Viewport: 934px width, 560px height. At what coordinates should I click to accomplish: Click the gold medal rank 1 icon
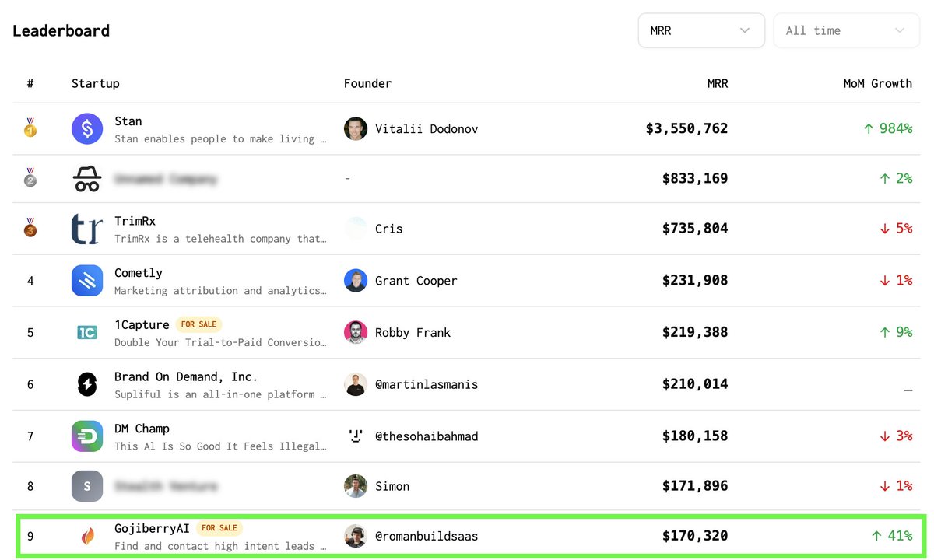(30, 128)
